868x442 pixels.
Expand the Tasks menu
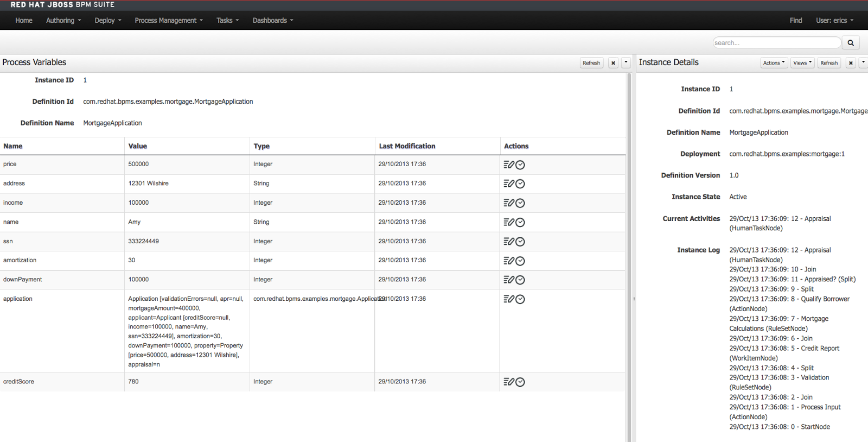227,21
